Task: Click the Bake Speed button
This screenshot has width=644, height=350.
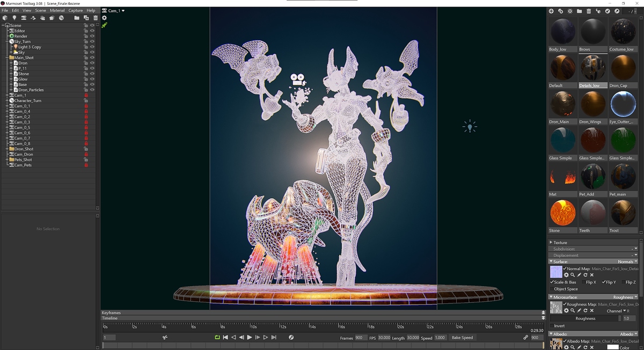Action: click(x=462, y=338)
